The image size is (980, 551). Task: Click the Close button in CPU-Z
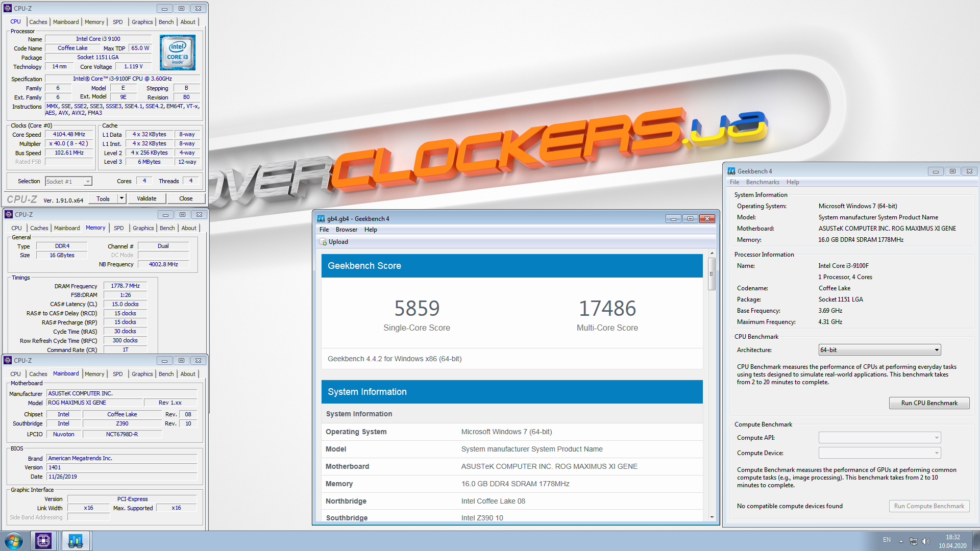point(186,198)
